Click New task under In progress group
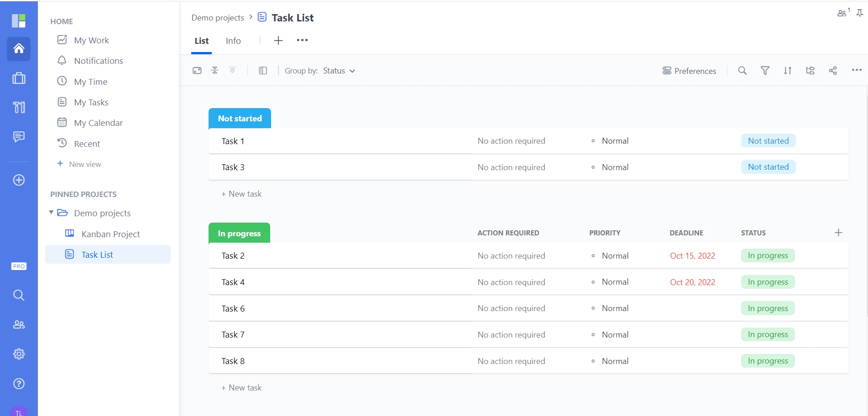Screen dimensions: 868x416 tap(242, 388)
